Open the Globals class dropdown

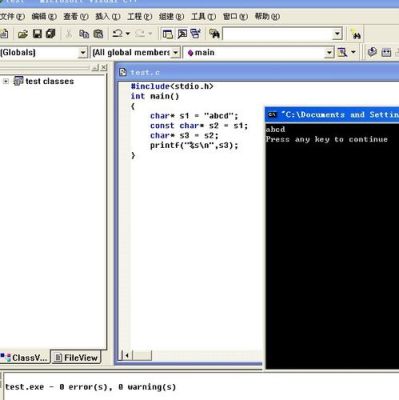(43, 52)
